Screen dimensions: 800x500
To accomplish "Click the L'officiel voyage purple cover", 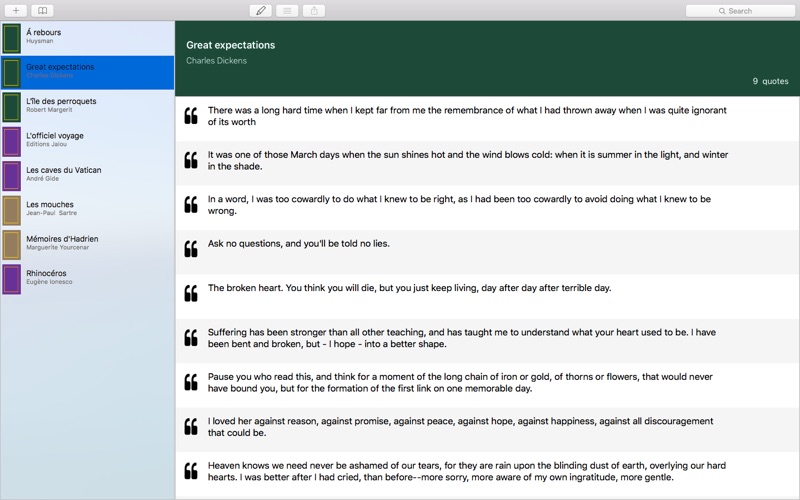I will [11, 141].
